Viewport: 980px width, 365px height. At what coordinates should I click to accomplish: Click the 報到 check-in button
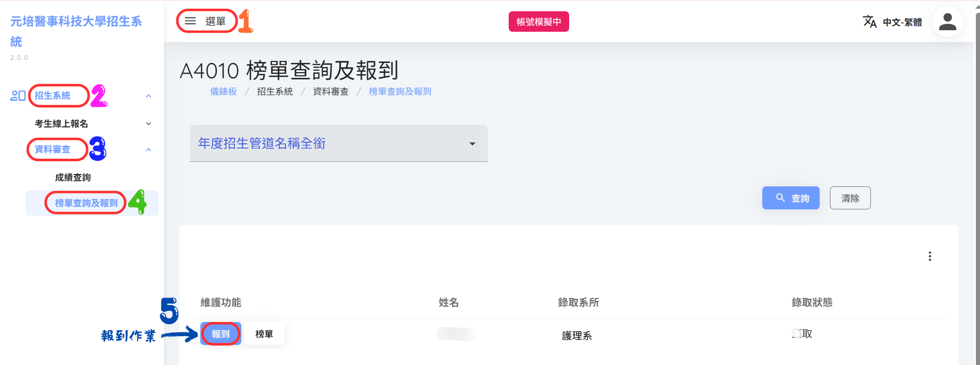point(221,334)
